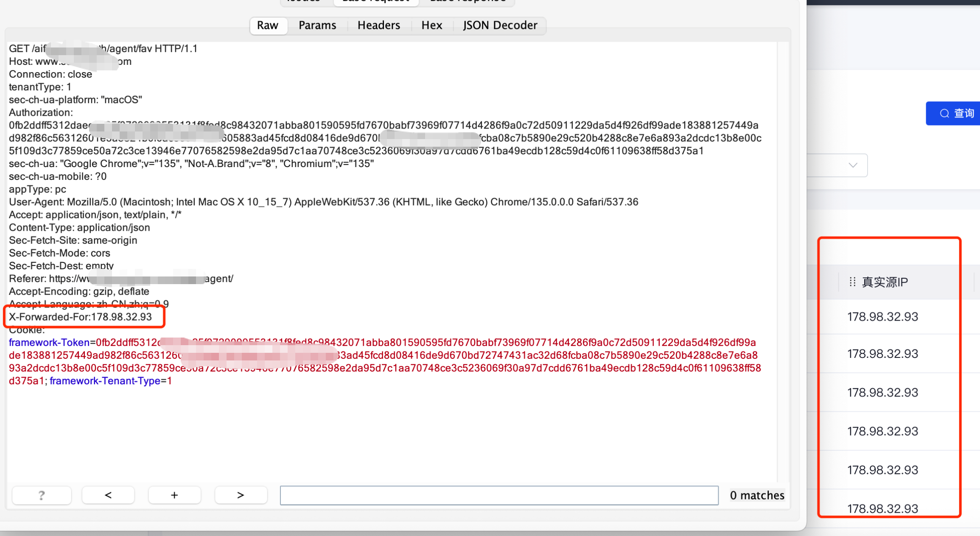This screenshot has width=980, height=536.
Task: Open the Headers tab
Action: coord(379,25)
